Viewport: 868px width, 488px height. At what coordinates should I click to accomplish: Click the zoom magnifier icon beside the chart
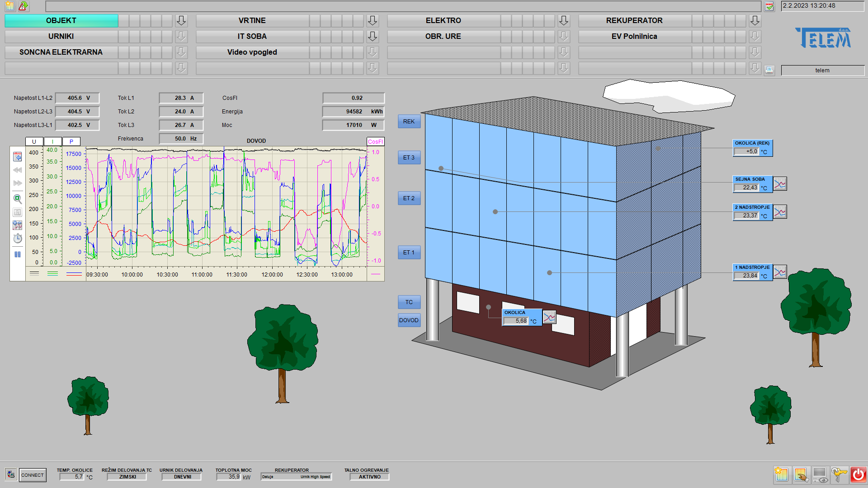click(17, 198)
